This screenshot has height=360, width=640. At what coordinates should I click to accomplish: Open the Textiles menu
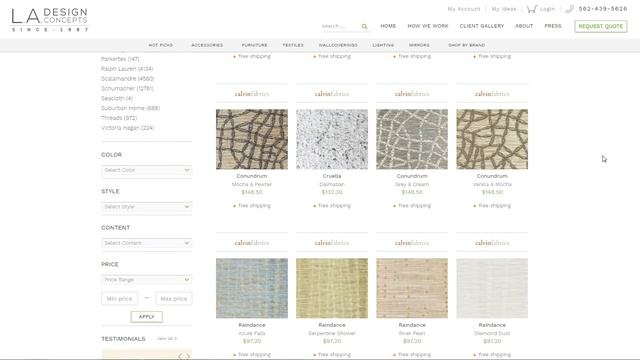click(x=293, y=45)
